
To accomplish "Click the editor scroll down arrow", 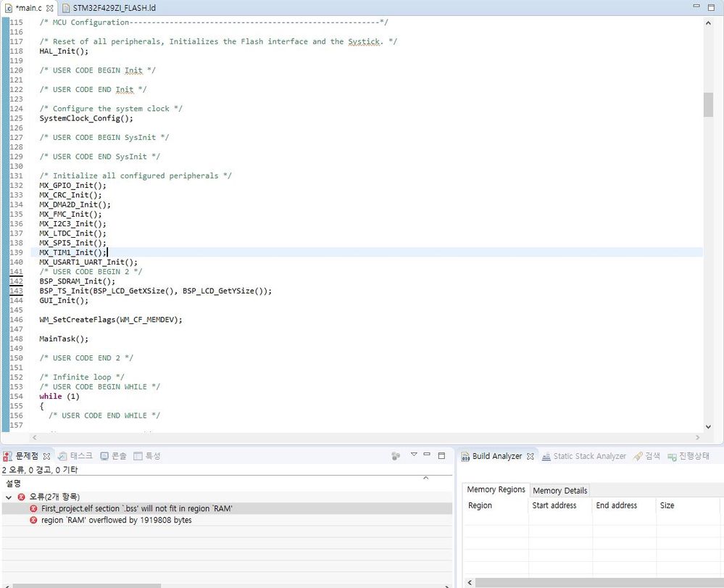I will (708, 427).
